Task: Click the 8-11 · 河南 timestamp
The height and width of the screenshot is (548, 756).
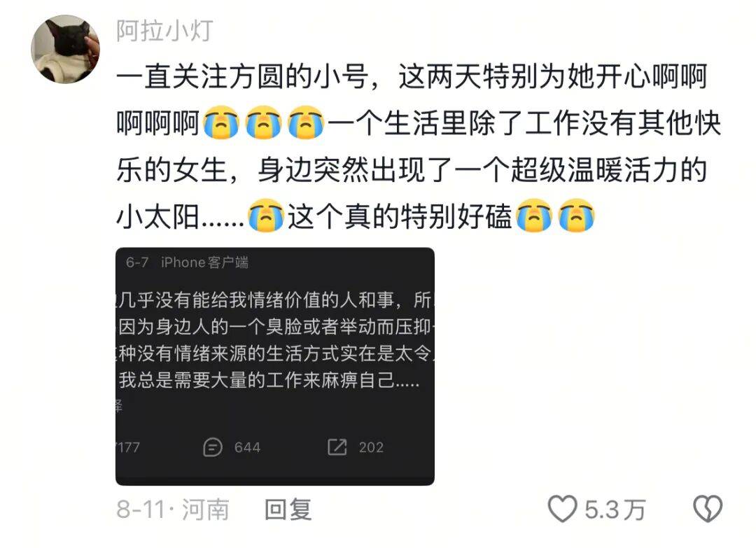Action: click(173, 510)
